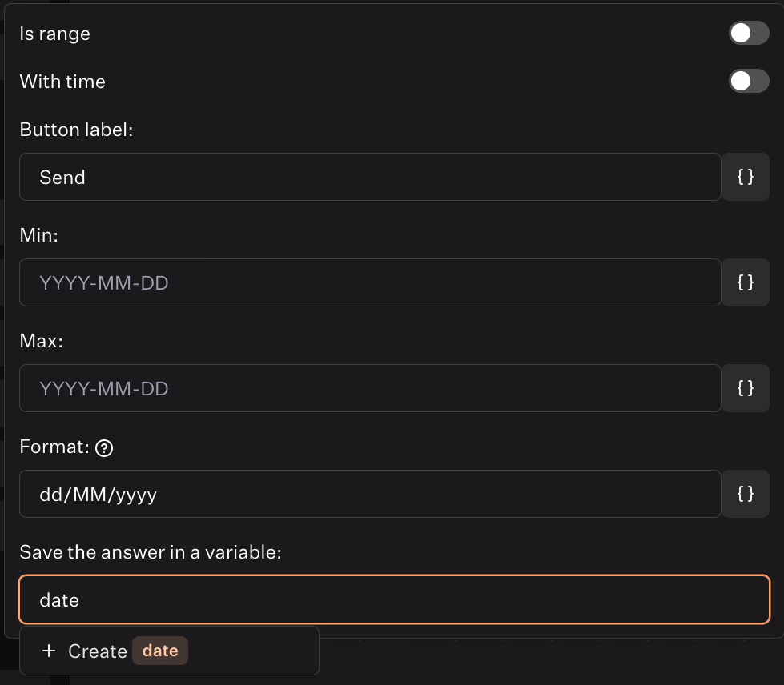Click the Button label: caption

76,130
